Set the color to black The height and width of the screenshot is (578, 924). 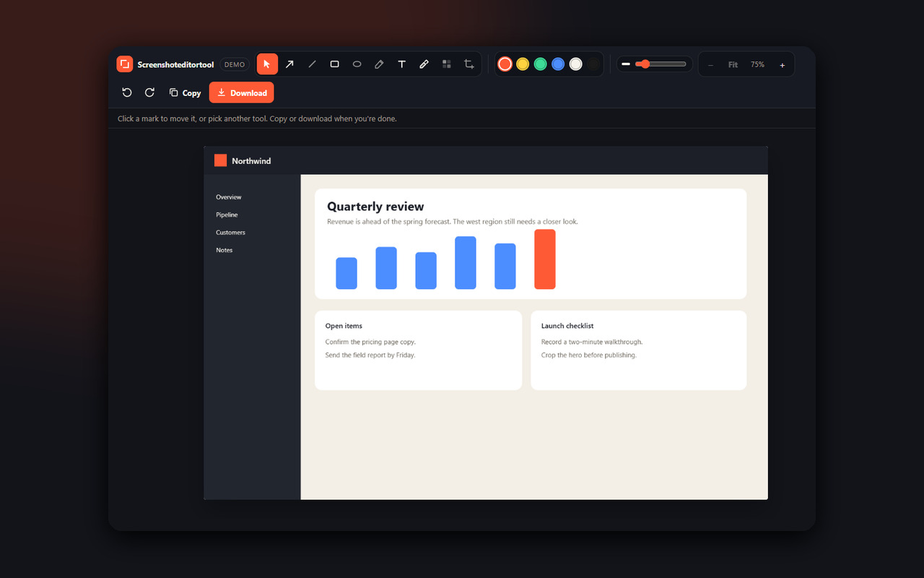(x=593, y=64)
